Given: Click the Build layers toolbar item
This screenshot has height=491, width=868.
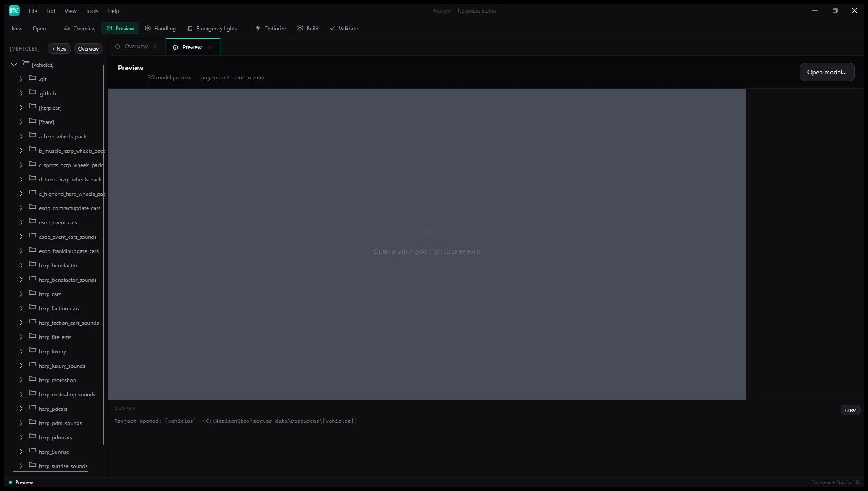Looking at the screenshot, I should 308,28.
